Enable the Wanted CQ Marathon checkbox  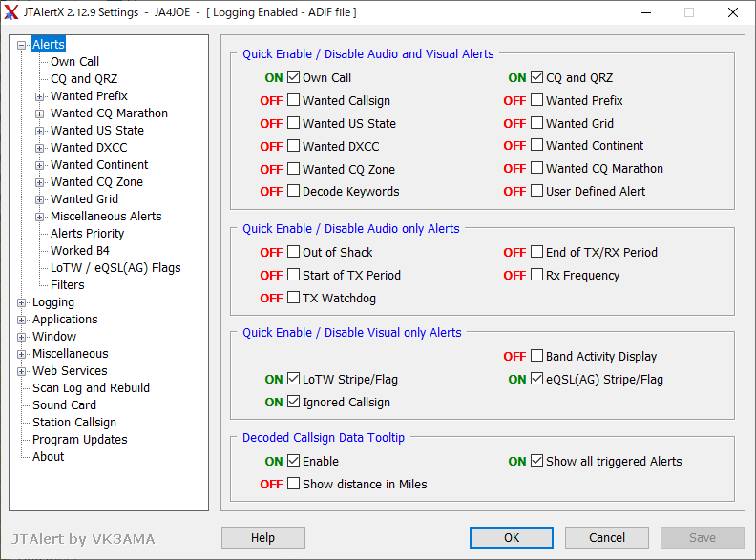[536, 168]
